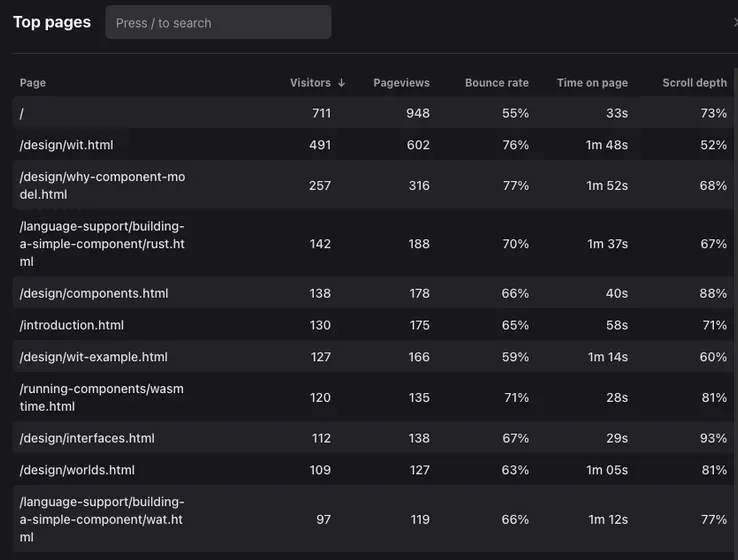The height and width of the screenshot is (560, 738).
Task: Click the 59% bounce rate value
Action: 515,357
